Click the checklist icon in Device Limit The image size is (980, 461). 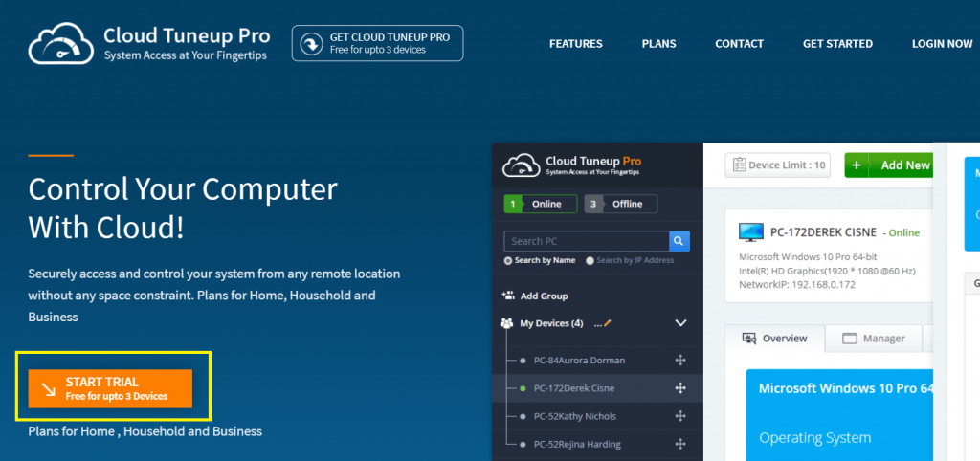tap(739, 165)
